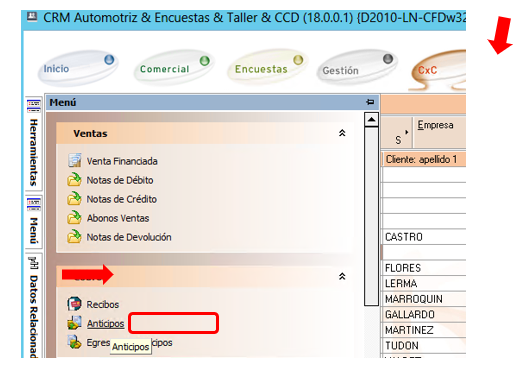Image resolution: width=520 pixels, height=383 pixels.
Task: Click the Notas de Devolución folder icon
Action: [x=74, y=237]
